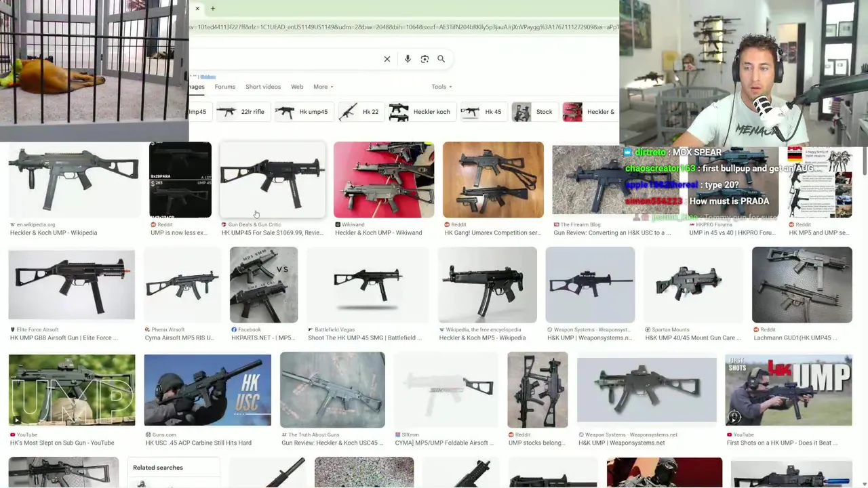Viewport: 868px width, 488px height.
Task: Open the Lachmann GUD1 Reddit image
Action: tap(802, 285)
